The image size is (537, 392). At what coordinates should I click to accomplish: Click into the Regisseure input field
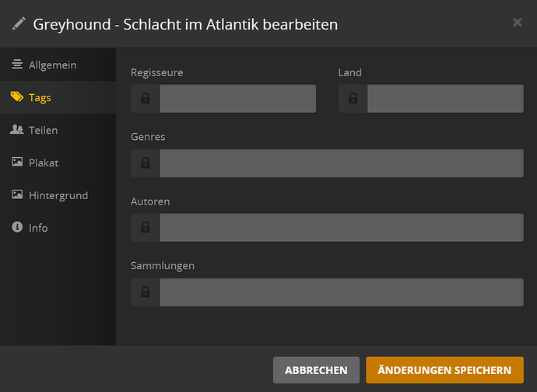238,99
